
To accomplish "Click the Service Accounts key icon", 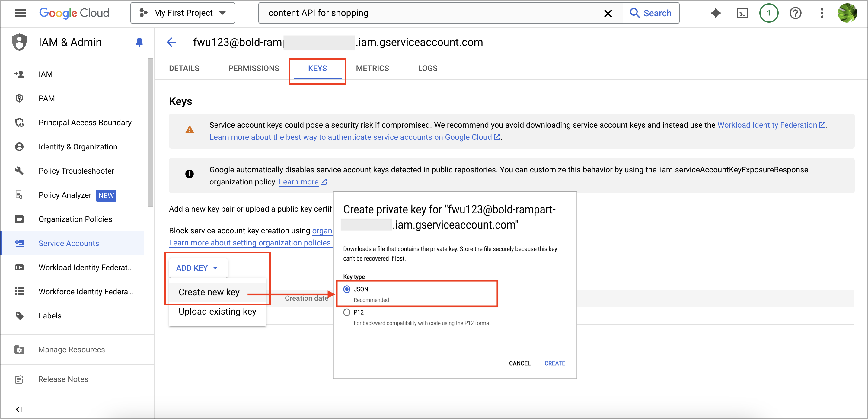I will pyautogui.click(x=19, y=243).
